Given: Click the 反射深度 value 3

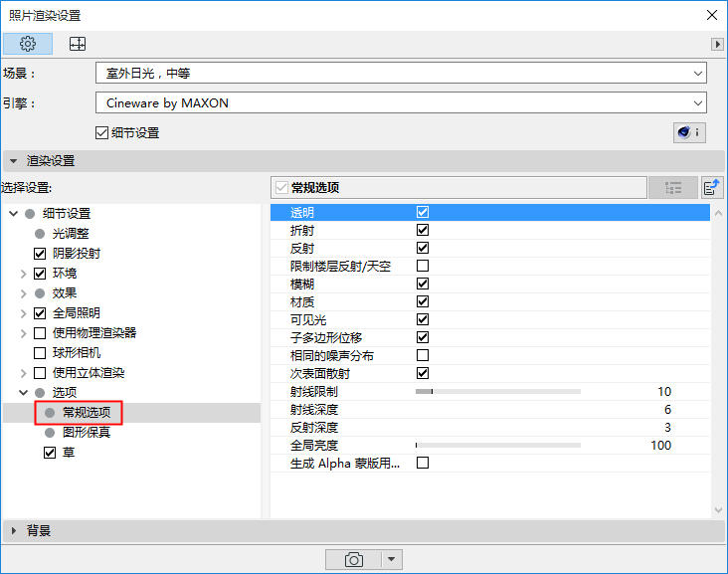Looking at the screenshot, I should click(667, 428).
